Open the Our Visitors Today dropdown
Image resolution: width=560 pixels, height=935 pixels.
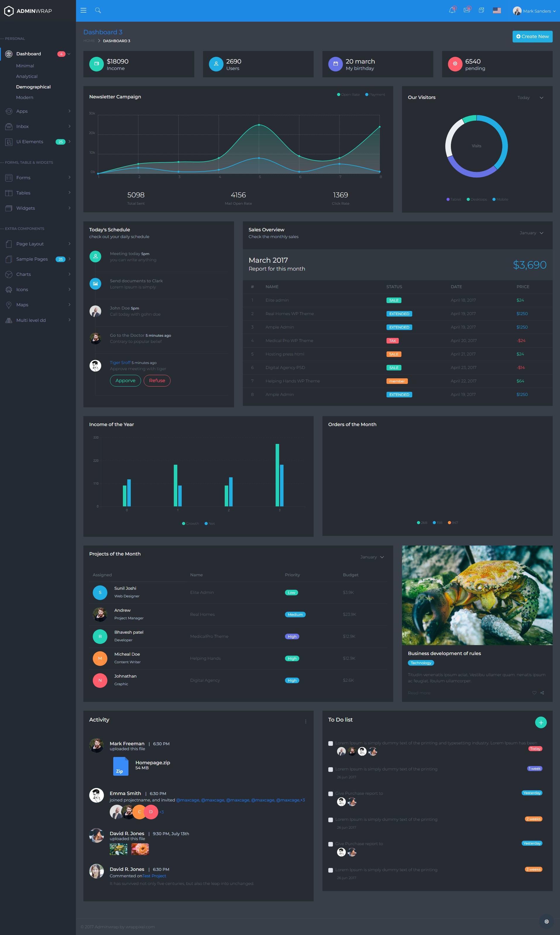pos(530,98)
